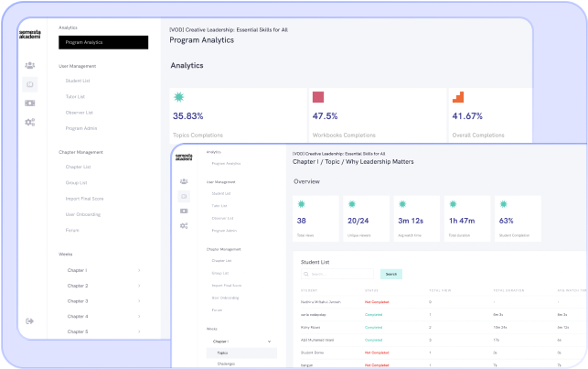Screen dimensions: 588x369
Task: Click the 'Chapter 1 / Topic / Why Leadership Matters' breadcrumb
Action: [353, 162]
